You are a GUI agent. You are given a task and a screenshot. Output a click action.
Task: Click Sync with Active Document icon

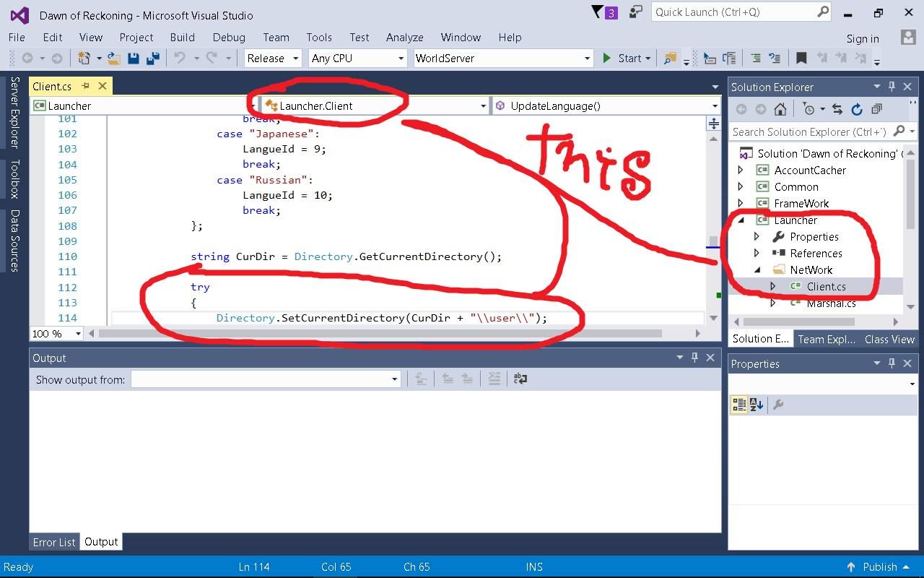point(837,109)
